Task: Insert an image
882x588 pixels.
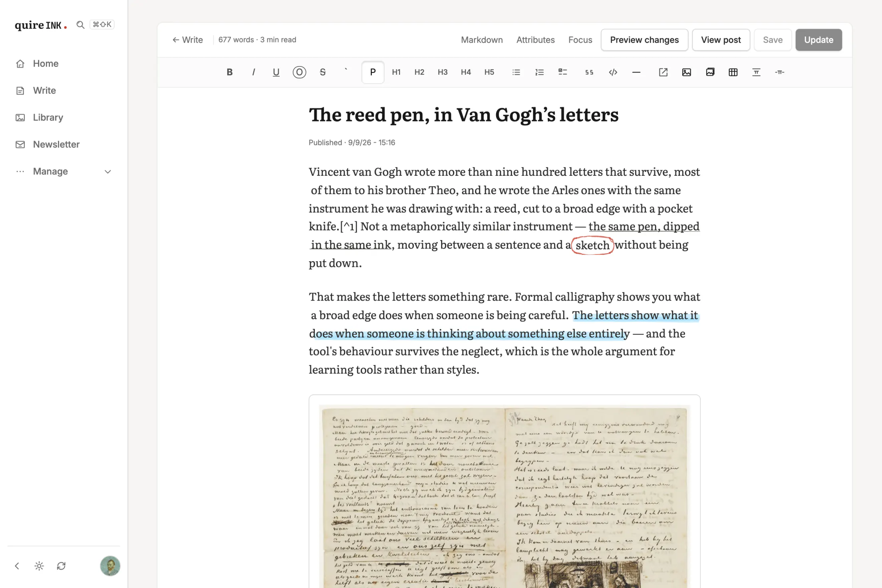Action: tap(686, 72)
